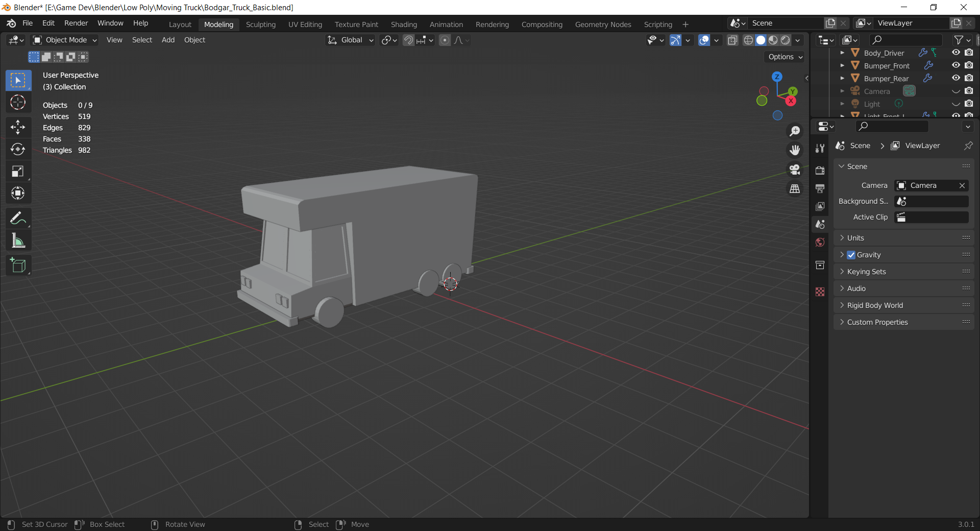Expand the Keying Sets panel
980x531 pixels.
(x=904, y=272)
